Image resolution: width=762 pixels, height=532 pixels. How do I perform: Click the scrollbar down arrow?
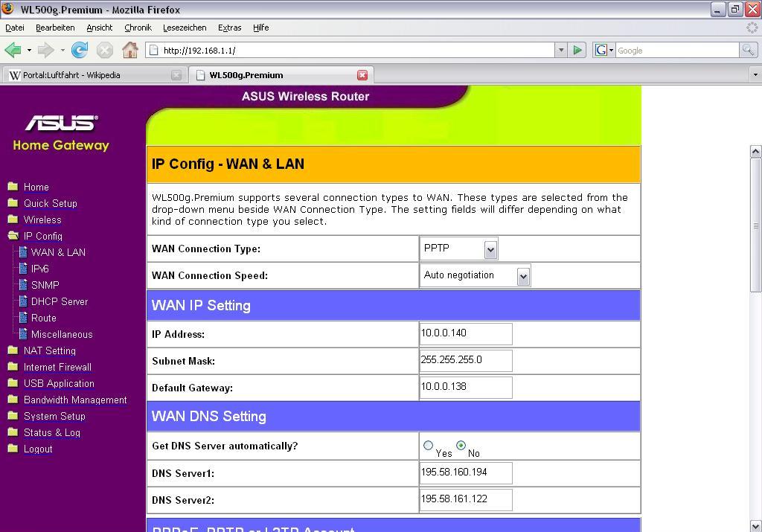pyautogui.click(x=756, y=526)
